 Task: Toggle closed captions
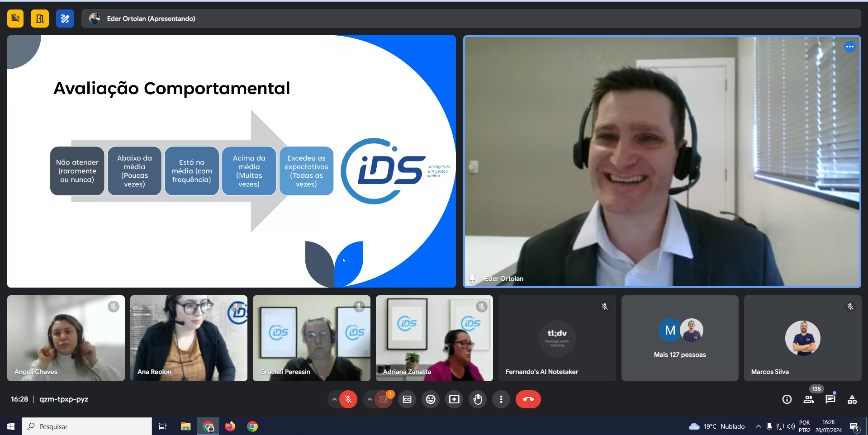(x=407, y=399)
